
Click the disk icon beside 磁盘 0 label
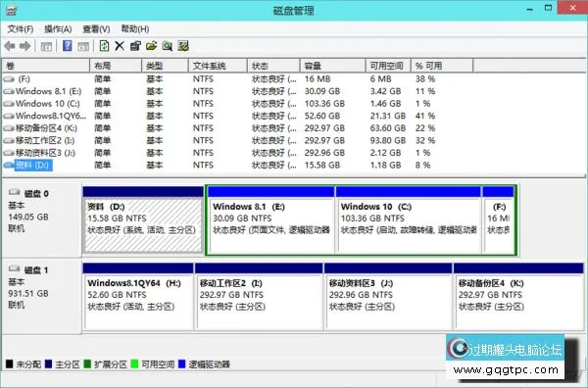[x=15, y=192]
